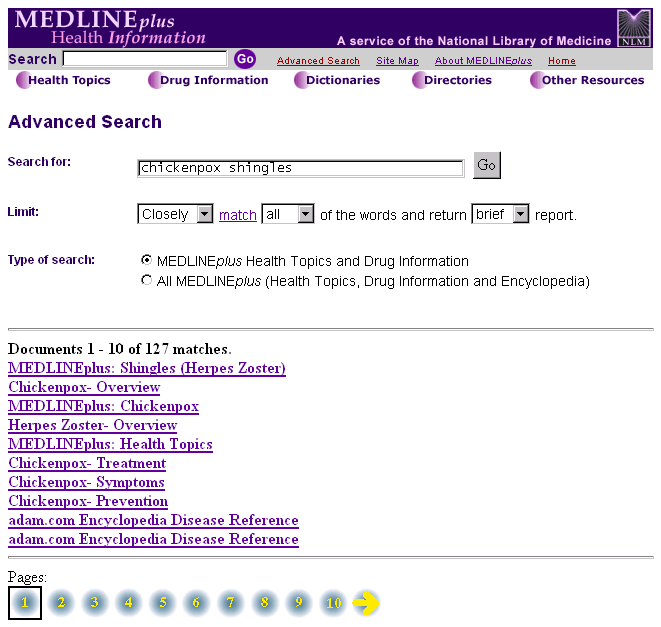Open results page 2 bubble
This screenshot has height=627, width=661.
coord(60,603)
